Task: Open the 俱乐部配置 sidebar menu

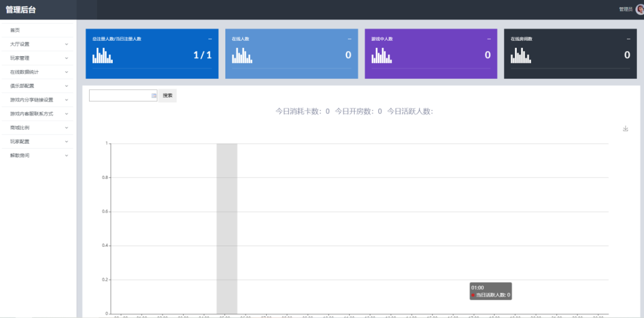Action: coord(36,86)
